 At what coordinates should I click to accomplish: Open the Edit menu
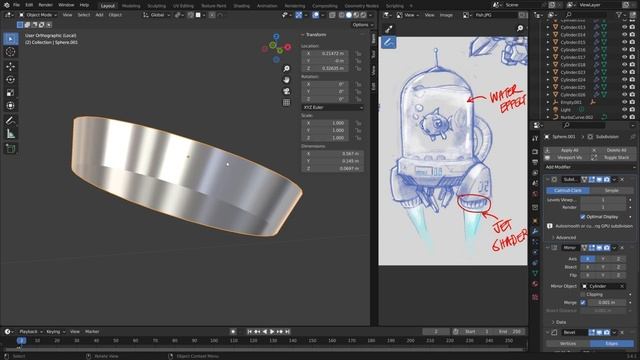point(29,5)
